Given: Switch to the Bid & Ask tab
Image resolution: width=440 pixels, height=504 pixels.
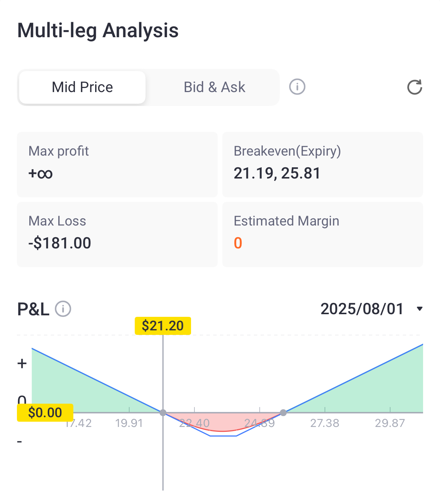Looking at the screenshot, I should click(214, 87).
